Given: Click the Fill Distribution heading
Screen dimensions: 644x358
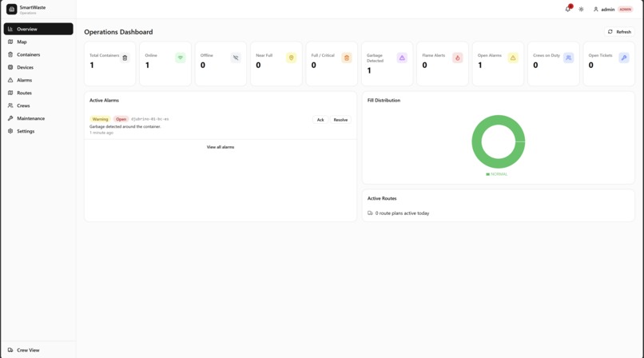Looking at the screenshot, I should coord(384,100).
